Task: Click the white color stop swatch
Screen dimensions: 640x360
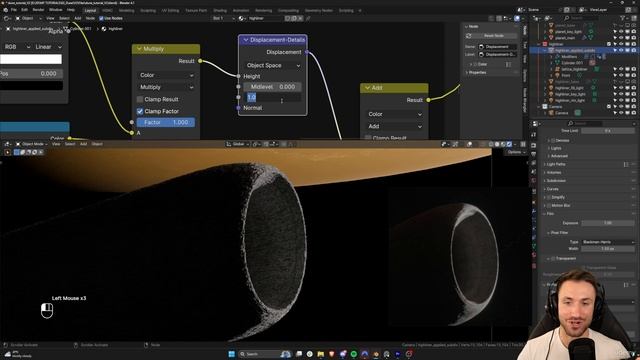Action: coord(31,59)
